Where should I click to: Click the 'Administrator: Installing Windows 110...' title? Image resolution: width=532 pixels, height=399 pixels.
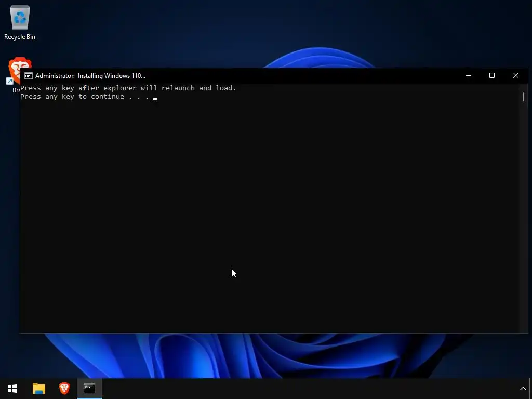tap(90, 76)
